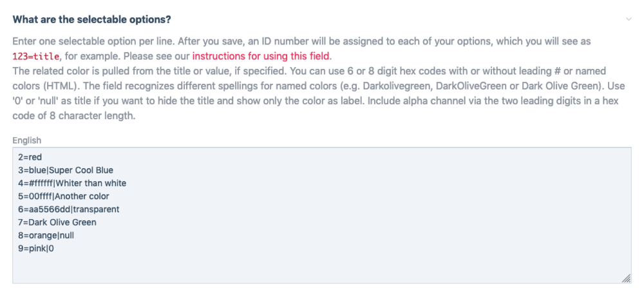Click the resize handle of the options textarea
Viewport: 644px width, 288px height.
pos(625,278)
